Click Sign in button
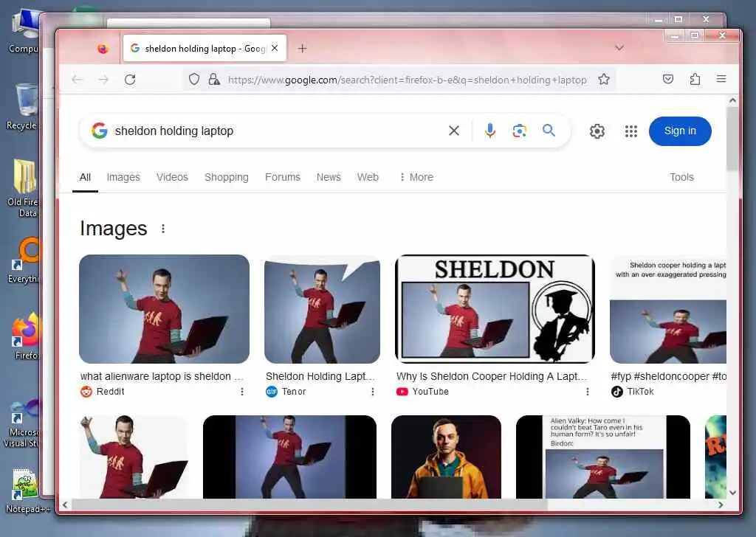The height and width of the screenshot is (537, 756). [x=680, y=131]
